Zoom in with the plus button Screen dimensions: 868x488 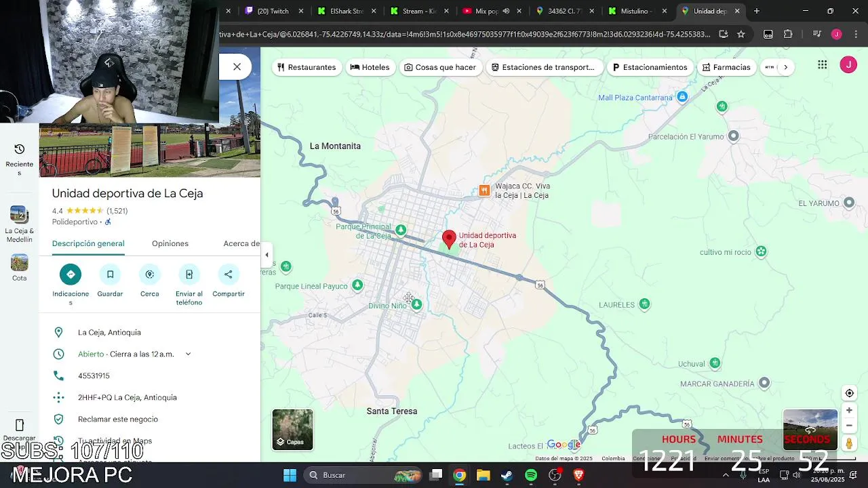pos(849,411)
